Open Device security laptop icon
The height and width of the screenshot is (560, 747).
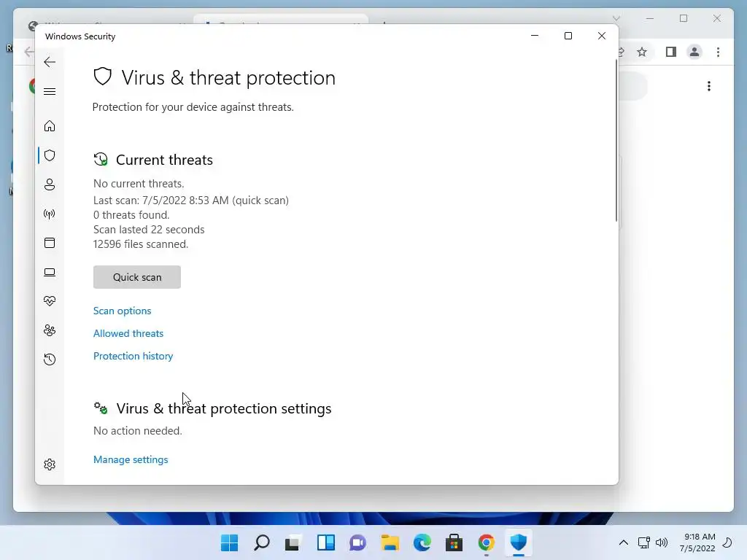coord(50,273)
